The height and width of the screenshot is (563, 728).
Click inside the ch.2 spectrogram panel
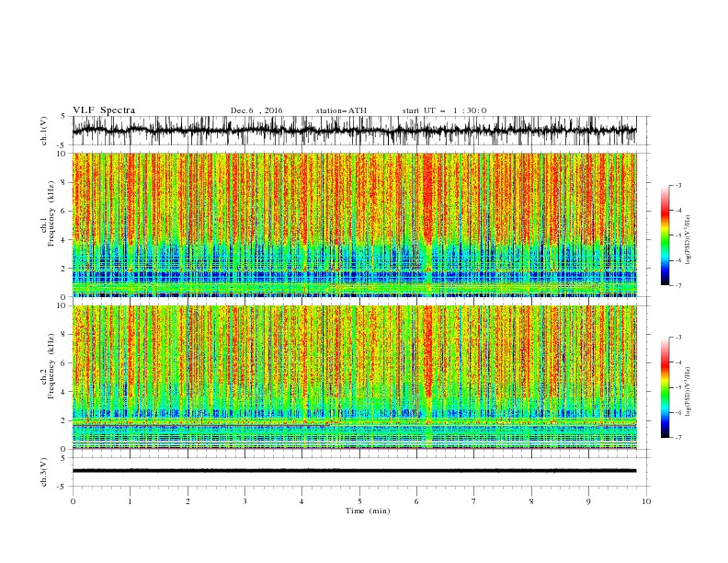(x=354, y=377)
